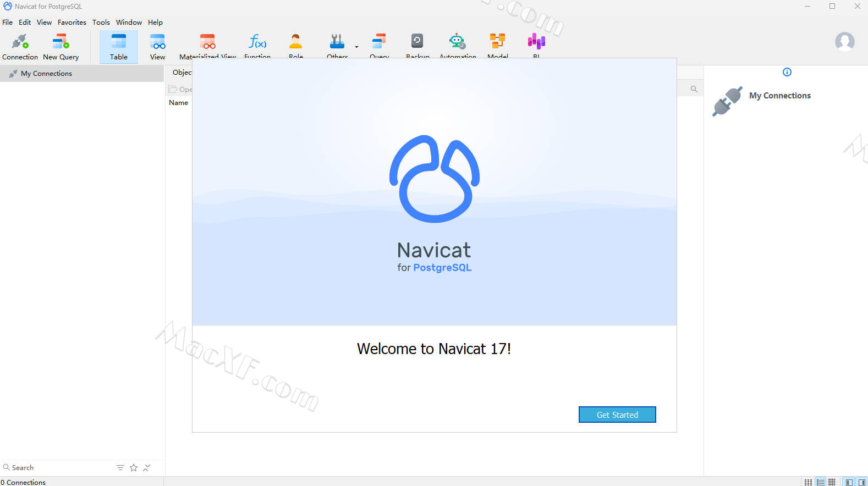Open the Backup toolbar icon
This screenshot has height=486, width=868.
click(x=417, y=44)
